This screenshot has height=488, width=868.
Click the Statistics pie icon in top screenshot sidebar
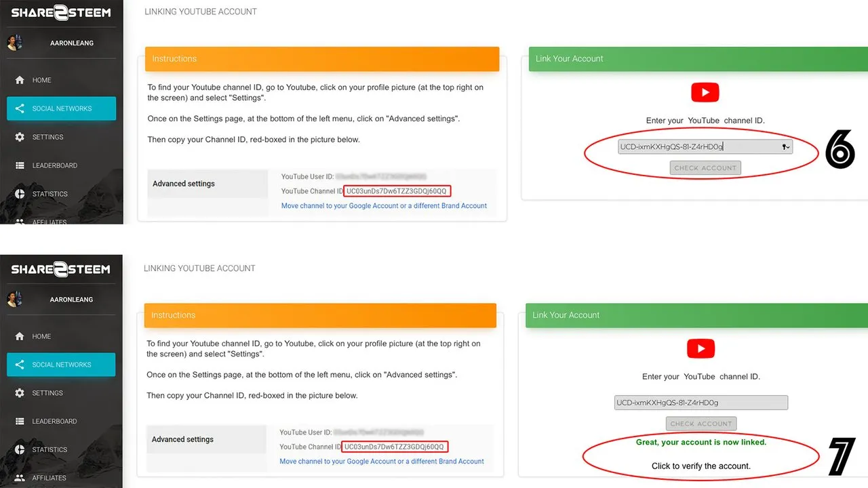[x=20, y=194]
